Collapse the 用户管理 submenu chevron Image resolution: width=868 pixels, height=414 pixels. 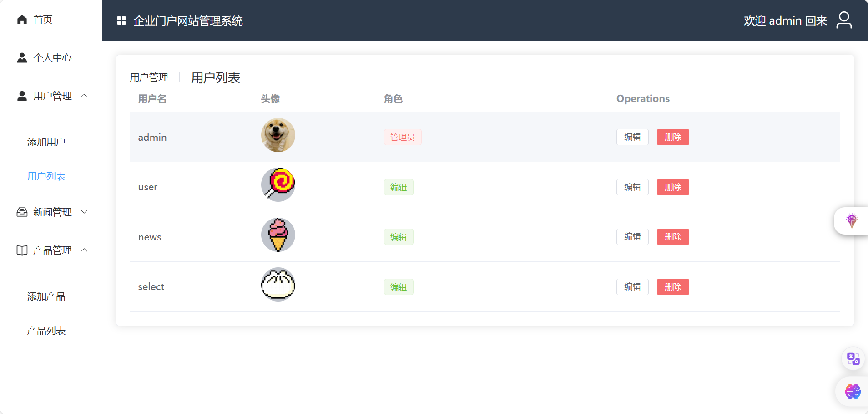click(84, 96)
